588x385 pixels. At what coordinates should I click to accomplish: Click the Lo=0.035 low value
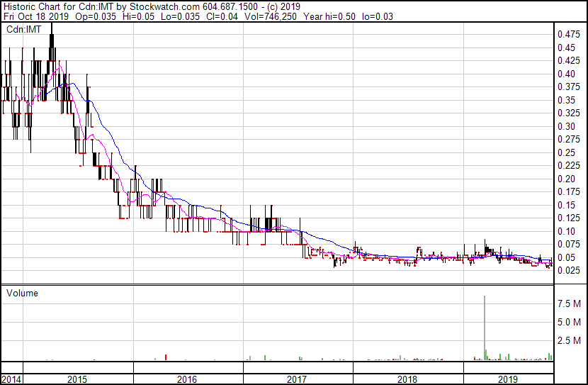point(180,16)
